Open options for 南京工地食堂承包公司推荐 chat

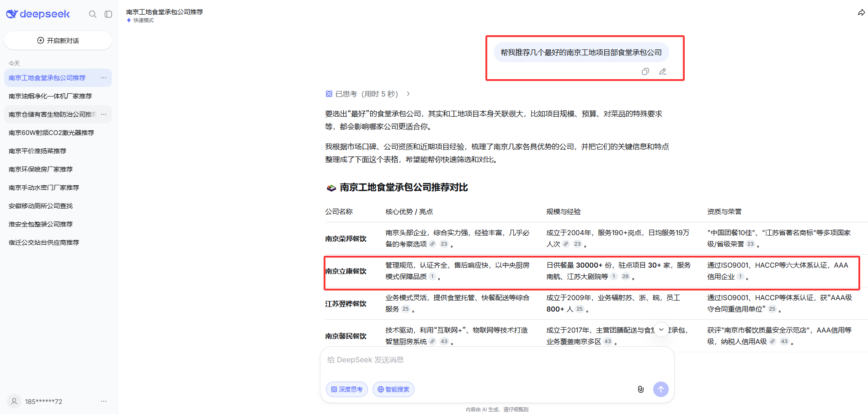[104, 78]
